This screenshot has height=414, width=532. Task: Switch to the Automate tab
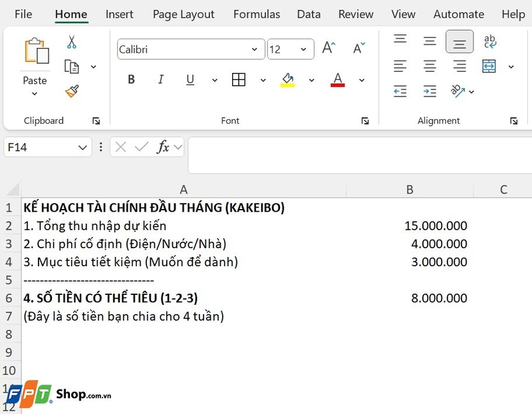coord(459,14)
